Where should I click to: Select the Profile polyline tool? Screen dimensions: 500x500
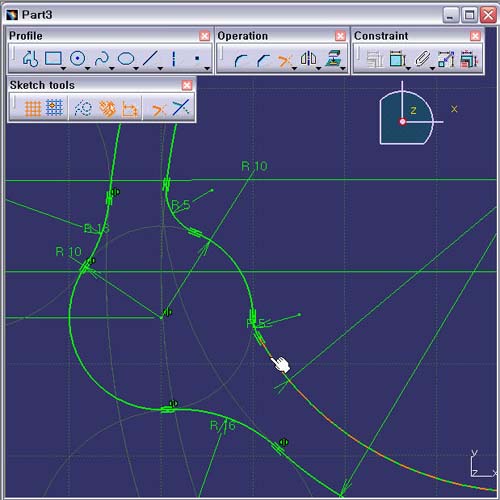[31, 59]
